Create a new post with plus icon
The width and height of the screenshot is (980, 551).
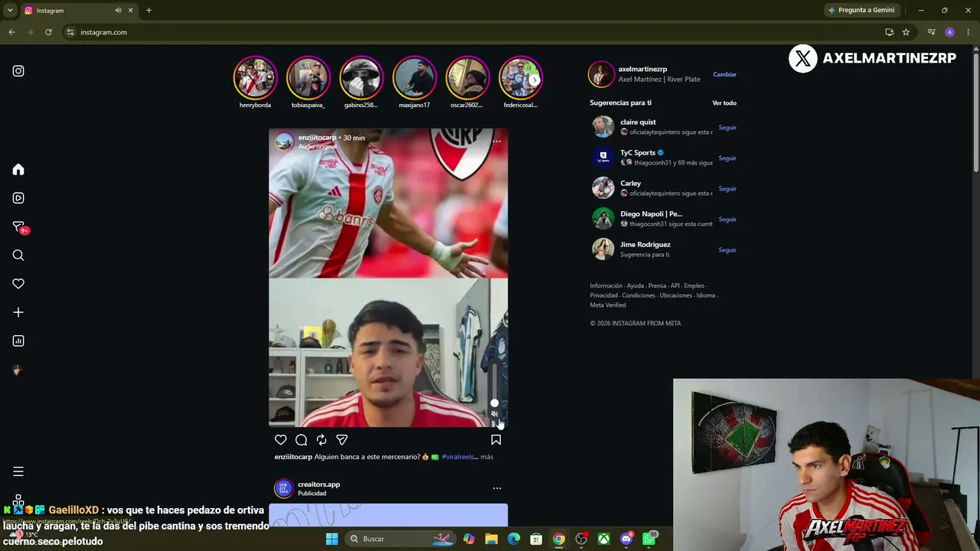pos(18,312)
